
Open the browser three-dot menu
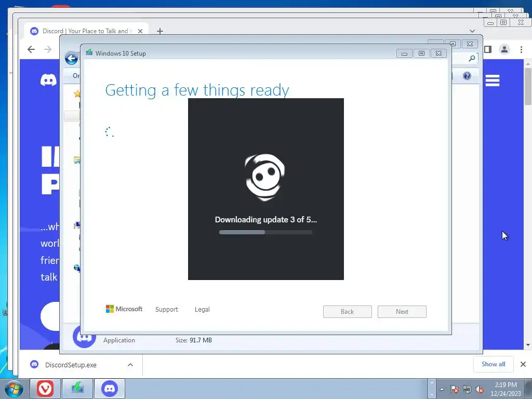pyautogui.click(x=521, y=49)
